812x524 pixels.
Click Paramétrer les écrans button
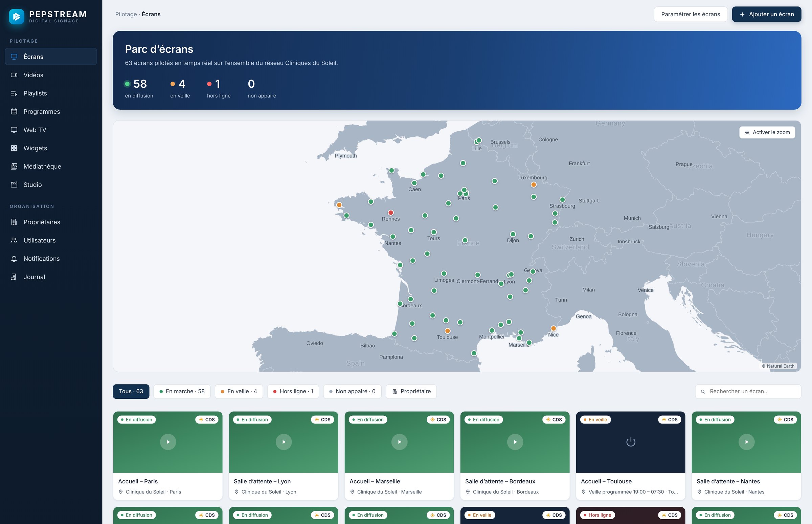click(x=690, y=14)
